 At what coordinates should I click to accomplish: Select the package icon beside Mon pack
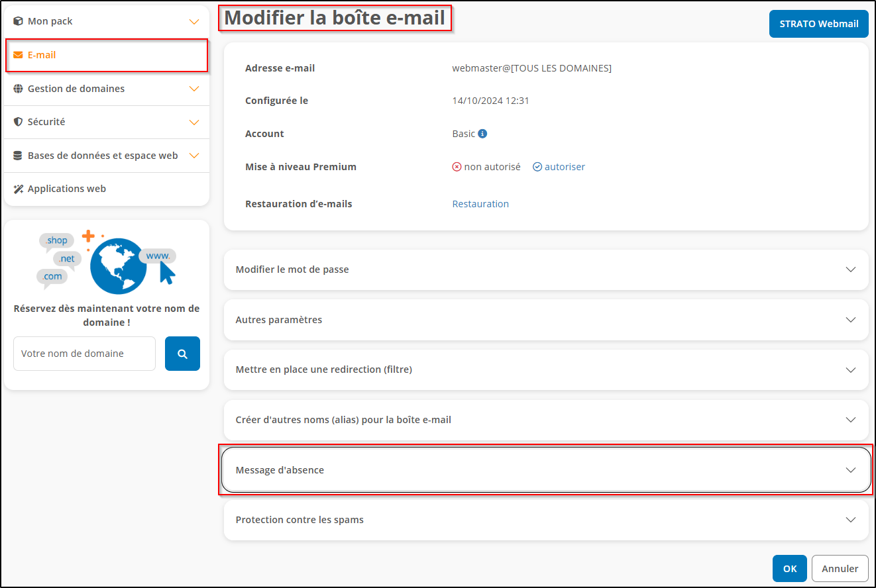(x=17, y=21)
